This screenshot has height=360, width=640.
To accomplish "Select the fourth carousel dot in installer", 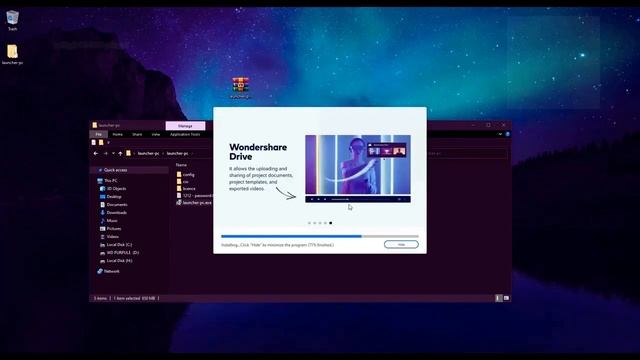I will point(325,223).
